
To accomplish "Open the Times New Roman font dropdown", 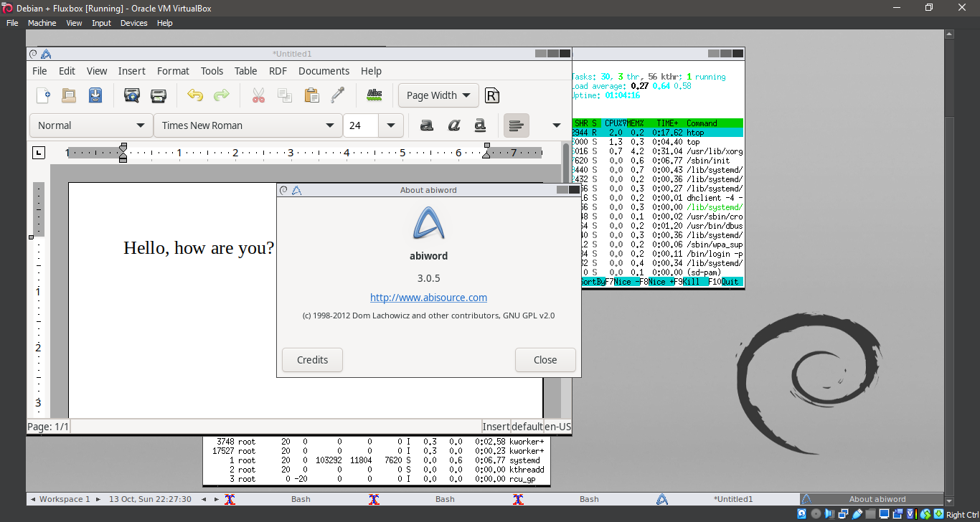I will click(248, 125).
